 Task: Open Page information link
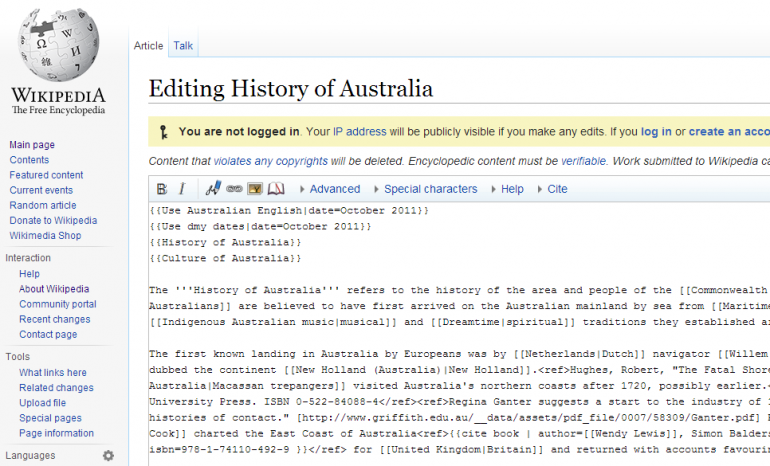[56, 434]
